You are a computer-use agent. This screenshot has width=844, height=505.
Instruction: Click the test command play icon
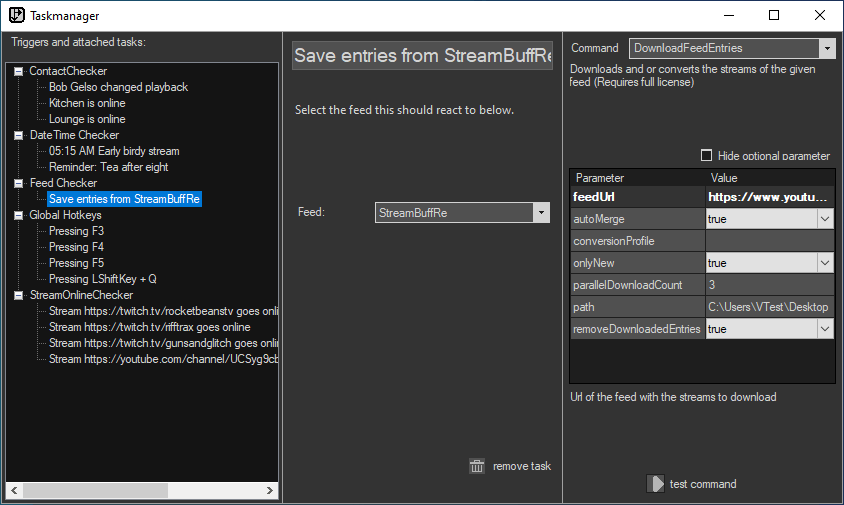(655, 484)
